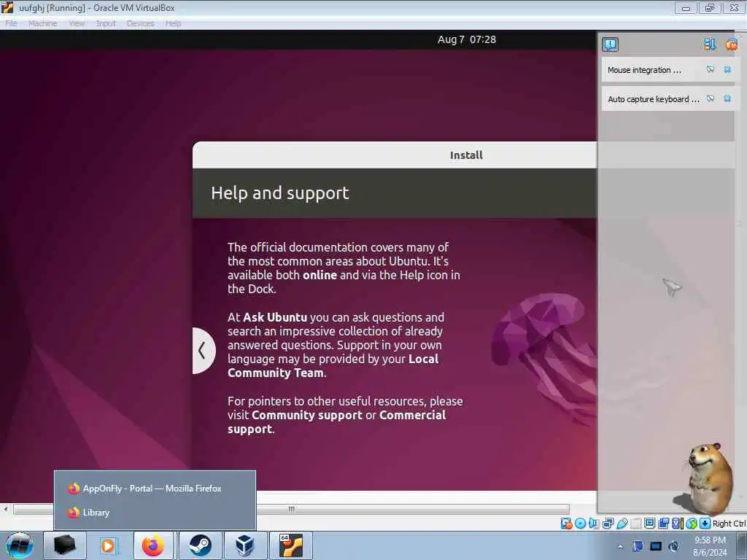The image size is (747, 560).
Task: Open the View menu
Action: point(77,23)
